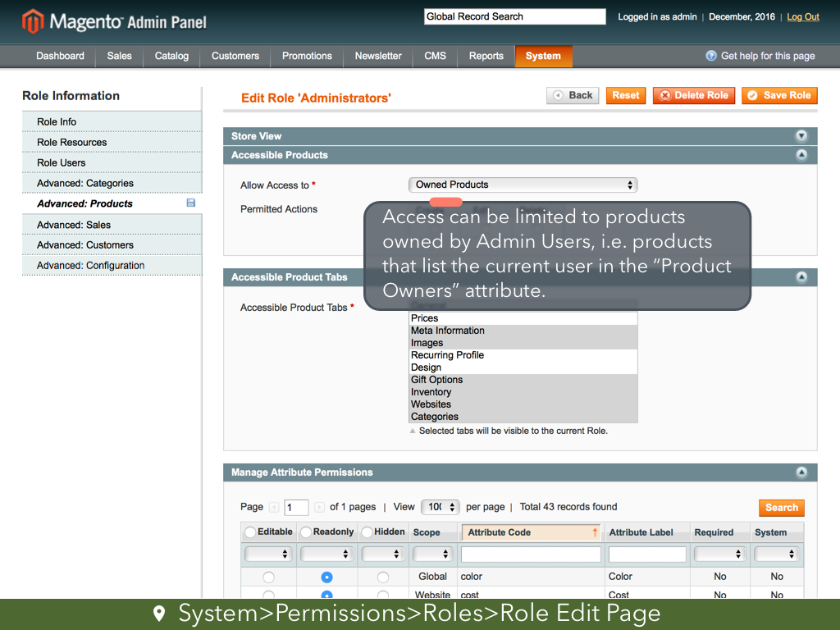Switch to the Role Resources tab
This screenshot has height=630, width=840.
click(71, 142)
